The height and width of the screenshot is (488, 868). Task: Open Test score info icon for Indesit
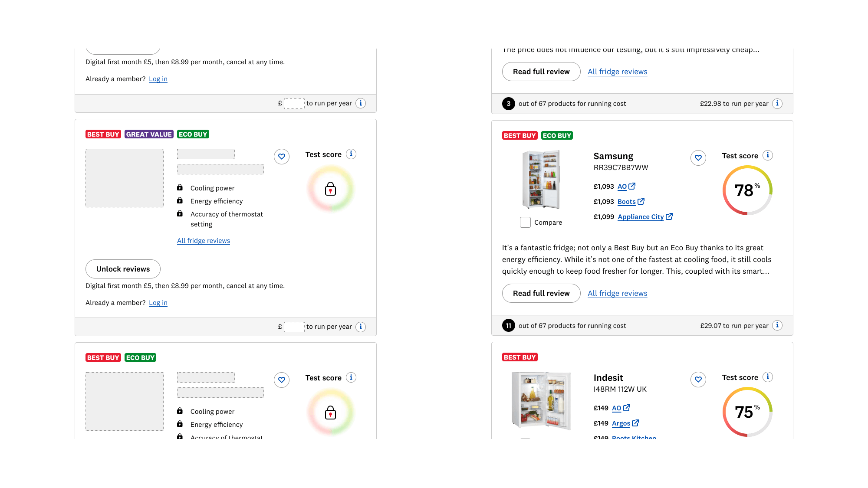coord(768,377)
